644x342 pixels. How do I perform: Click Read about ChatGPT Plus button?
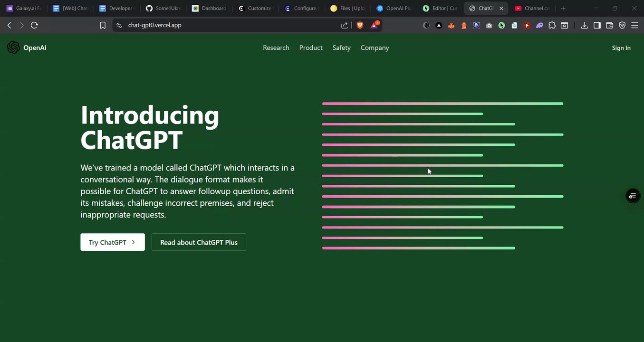tap(199, 242)
